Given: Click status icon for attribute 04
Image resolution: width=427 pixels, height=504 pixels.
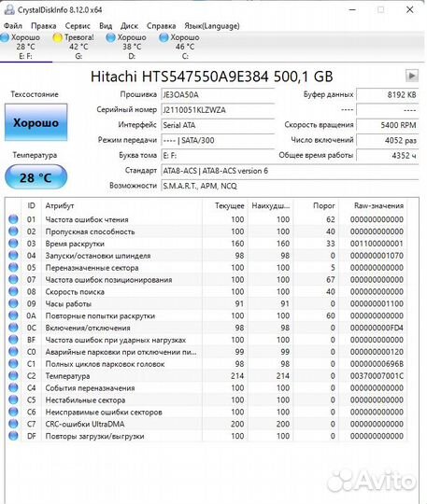Looking at the screenshot, I should pyautogui.click(x=13, y=255).
